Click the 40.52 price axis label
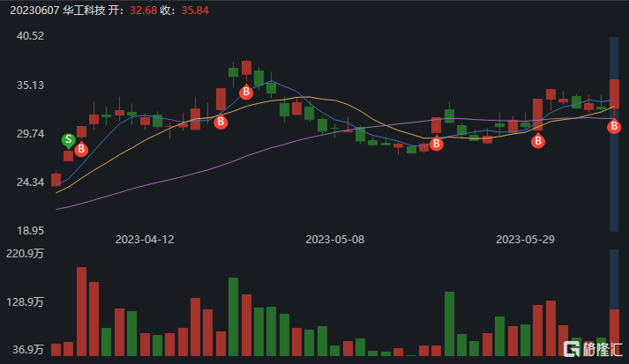Viewport: 629px width, 364px height. [30, 36]
